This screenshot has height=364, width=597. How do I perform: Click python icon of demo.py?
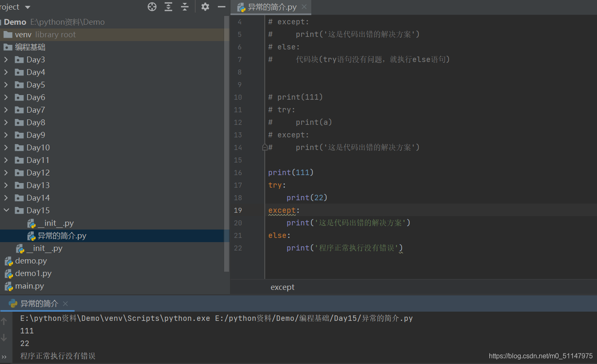pos(9,261)
